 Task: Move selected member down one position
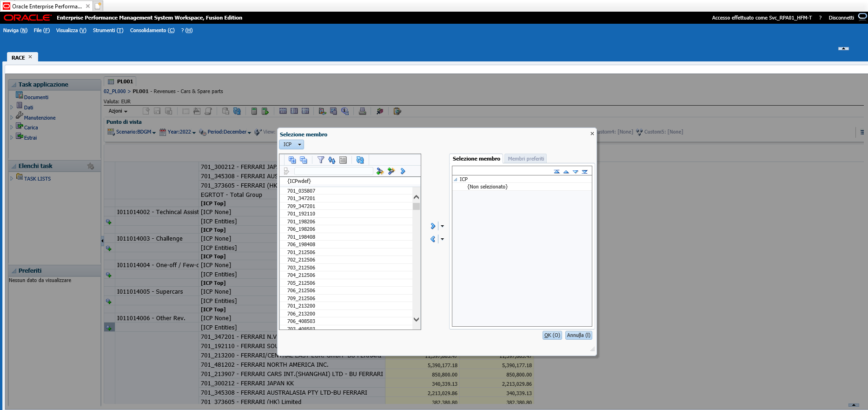point(576,172)
